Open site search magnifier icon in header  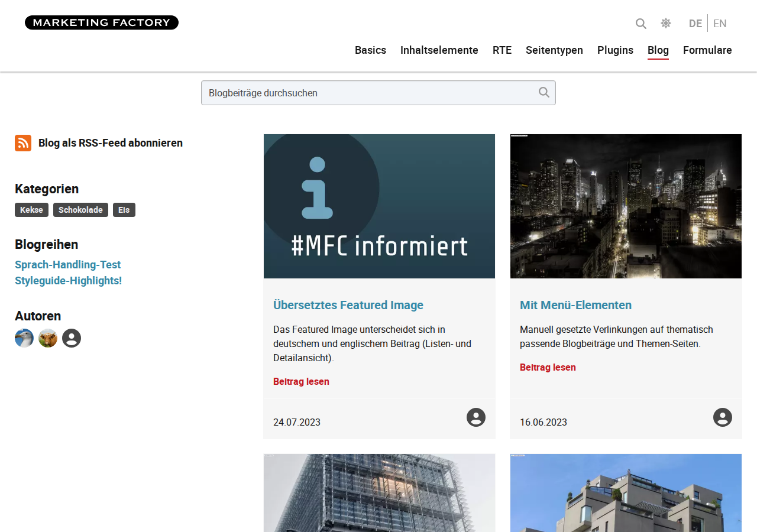[x=641, y=24]
